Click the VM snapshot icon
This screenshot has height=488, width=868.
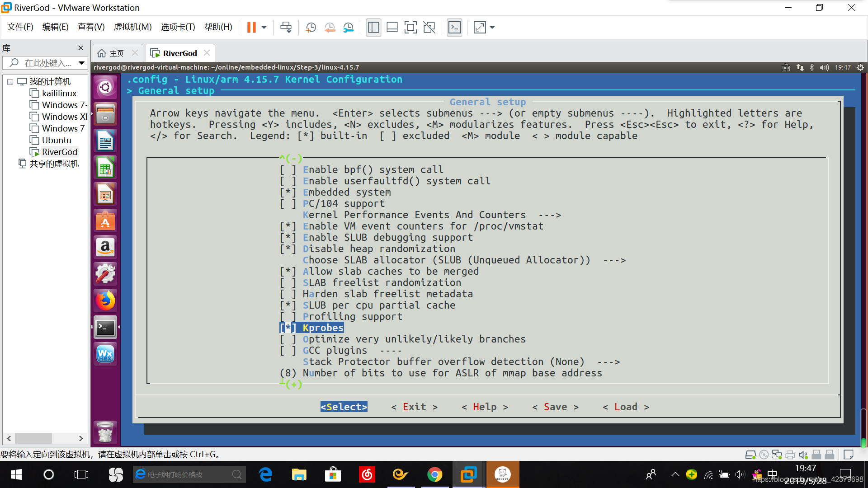tap(310, 28)
